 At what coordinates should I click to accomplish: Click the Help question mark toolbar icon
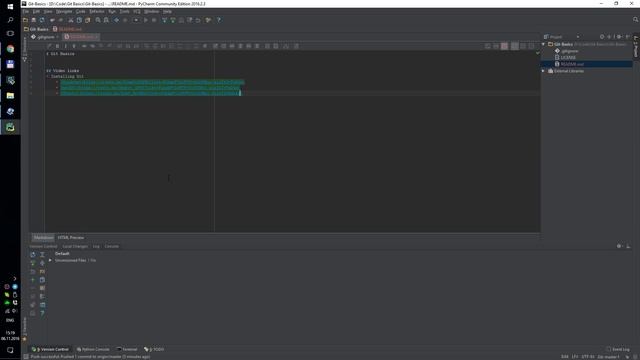pyautogui.click(x=219, y=20)
